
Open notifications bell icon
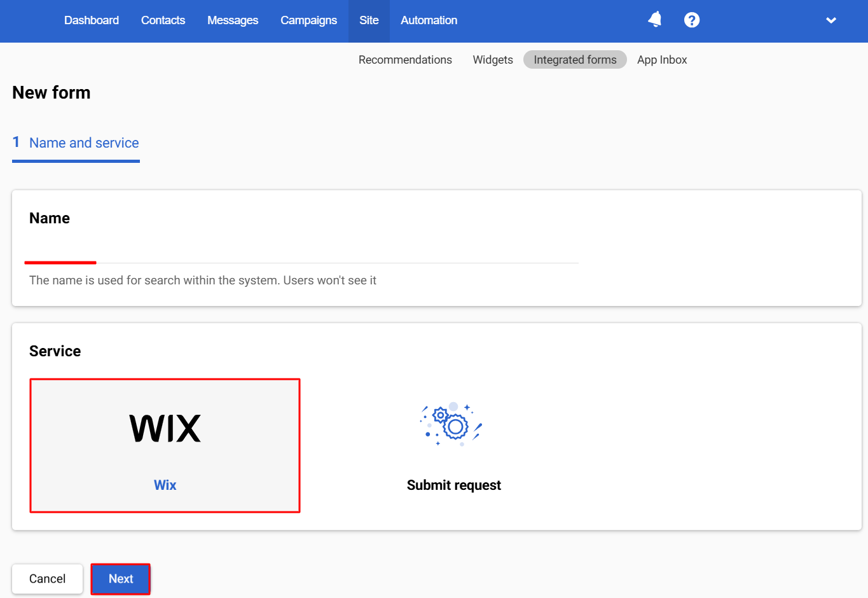pos(654,20)
